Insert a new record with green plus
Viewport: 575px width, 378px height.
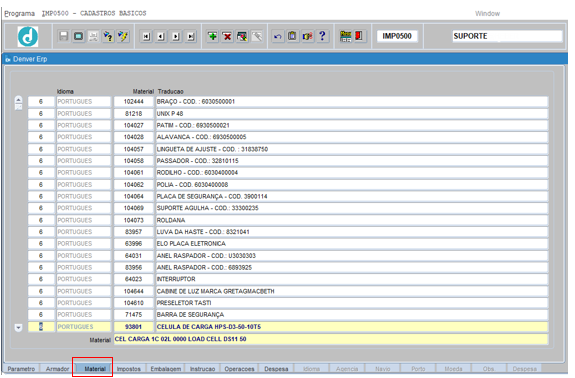click(212, 36)
